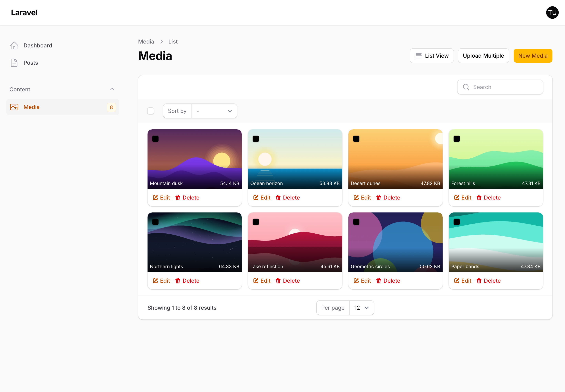Check the Forest hills card checkbox
The image size is (565, 392).
click(457, 139)
